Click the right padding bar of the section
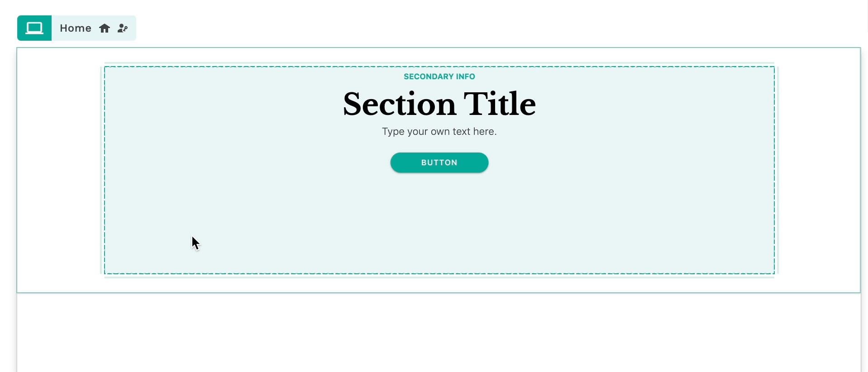The width and height of the screenshot is (868, 372). tap(777, 170)
